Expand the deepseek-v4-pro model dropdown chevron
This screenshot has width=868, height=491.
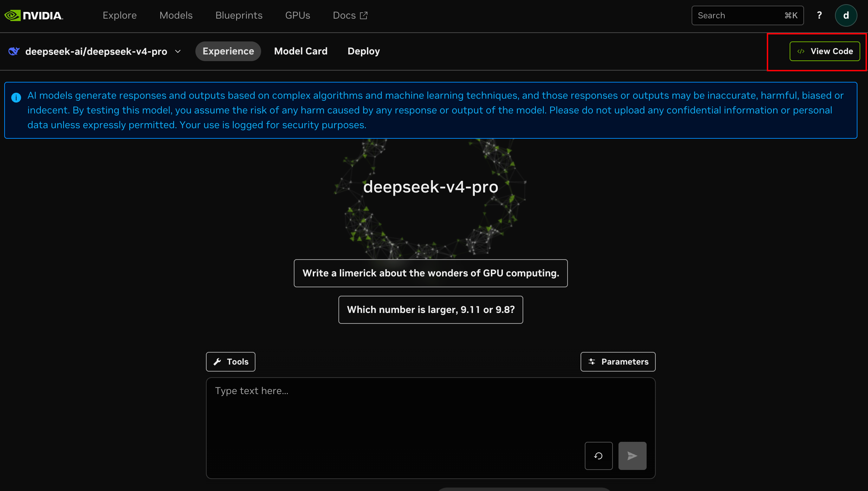(178, 51)
